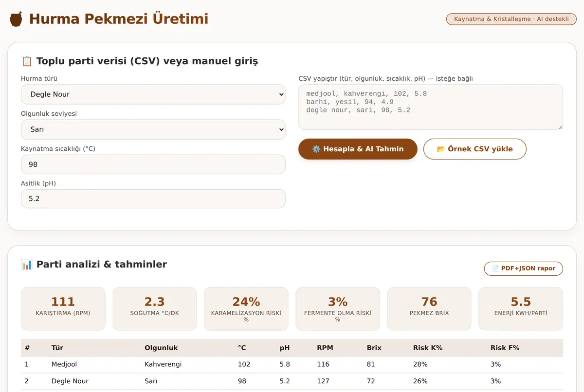Click the °C column header
Screen dimensions: 584x392
pos(242,348)
